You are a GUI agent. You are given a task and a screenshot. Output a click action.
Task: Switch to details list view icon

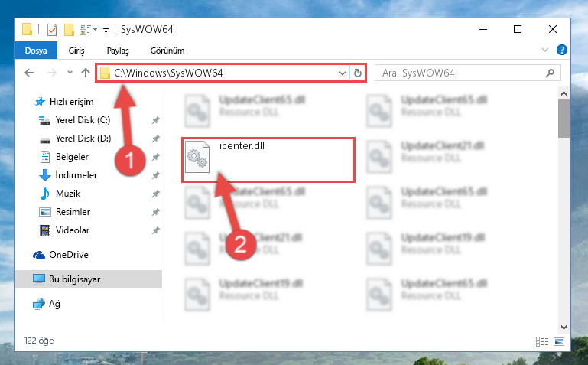tap(542, 341)
